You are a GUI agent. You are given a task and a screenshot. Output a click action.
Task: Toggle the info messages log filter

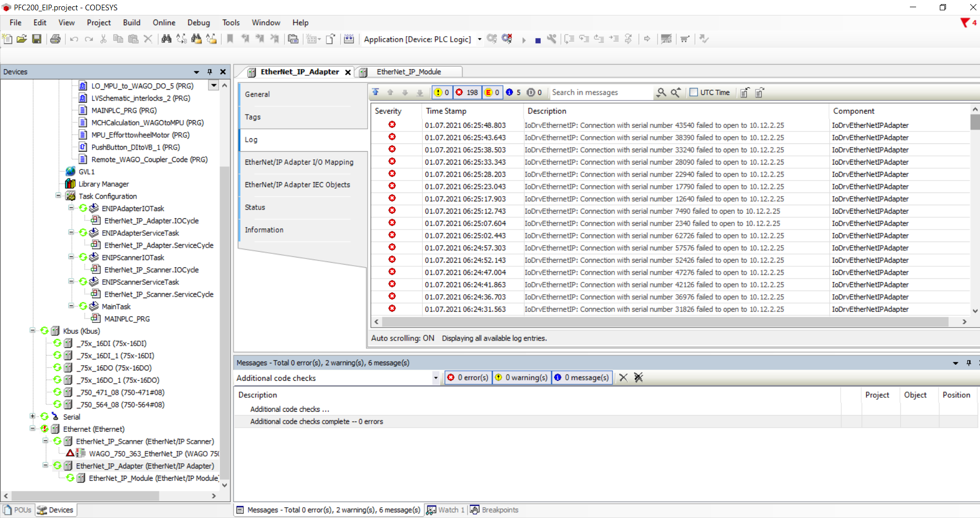point(514,92)
